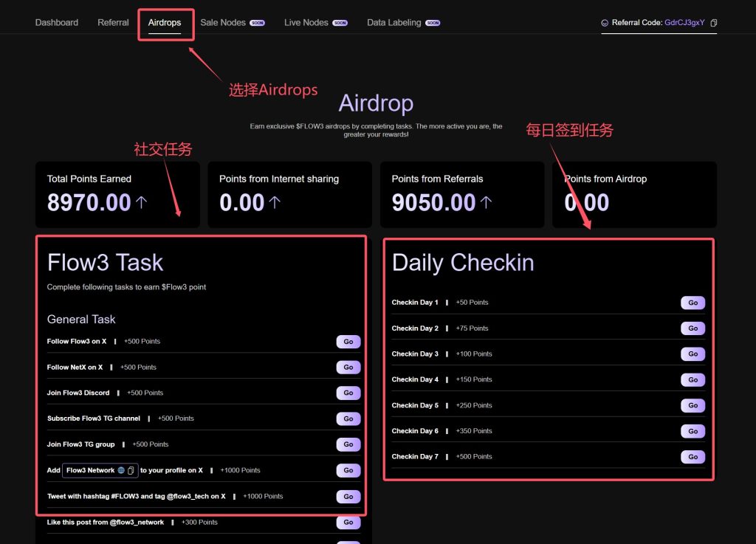Screen dimensions: 756x544
Task: Click Go for Subscribe Flow3 TG channel
Action: [348, 419]
